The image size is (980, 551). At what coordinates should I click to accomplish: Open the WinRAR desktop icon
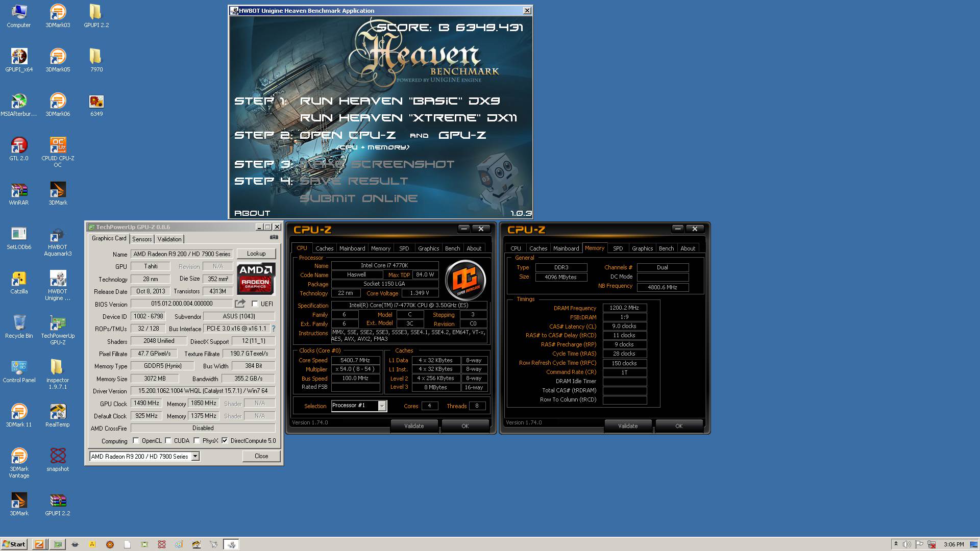19,193
